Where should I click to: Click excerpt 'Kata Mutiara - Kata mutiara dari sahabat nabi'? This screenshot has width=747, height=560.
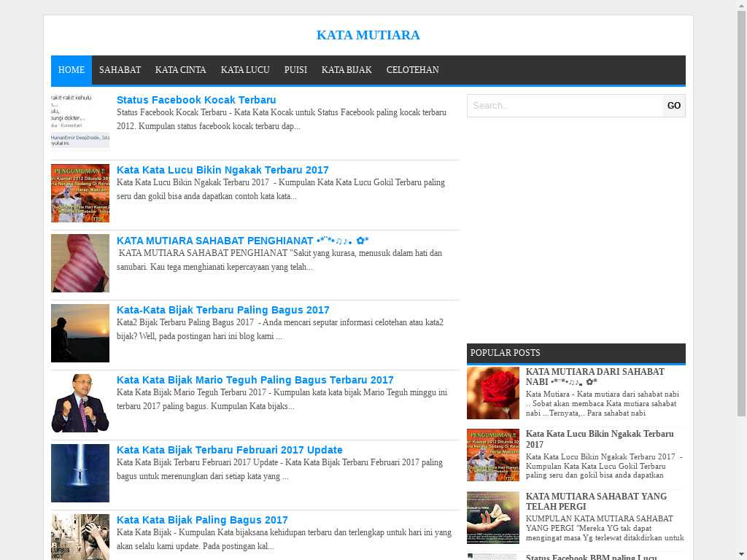click(602, 403)
